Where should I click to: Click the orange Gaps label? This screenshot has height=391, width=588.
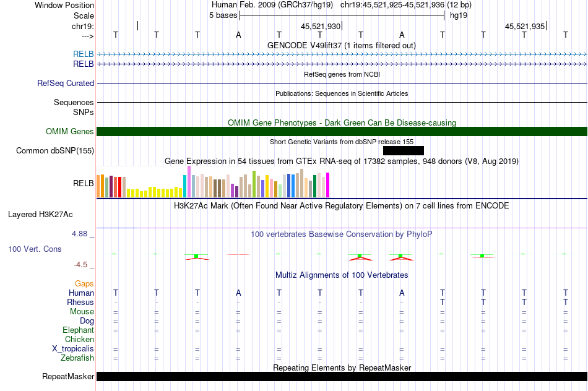(84, 284)
